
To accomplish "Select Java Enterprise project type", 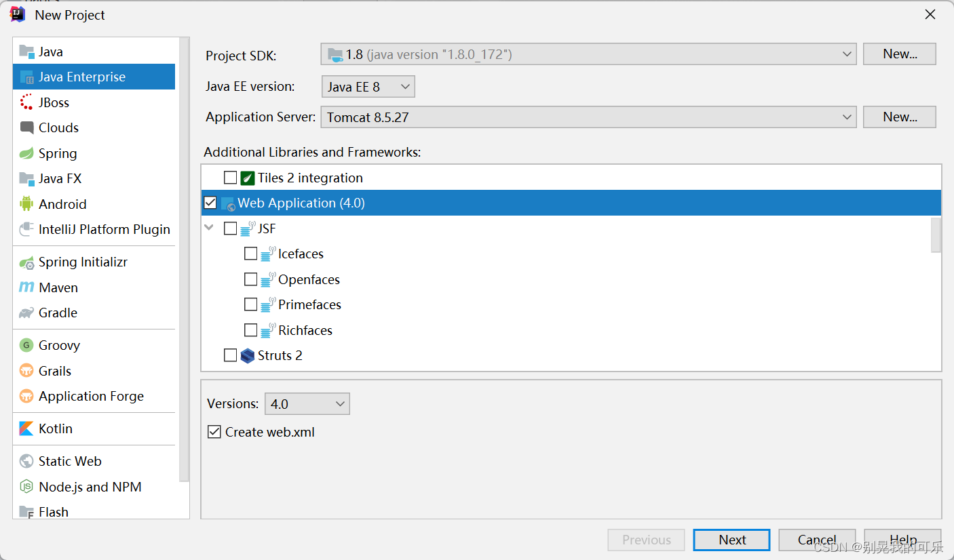I will click(94, 77).
